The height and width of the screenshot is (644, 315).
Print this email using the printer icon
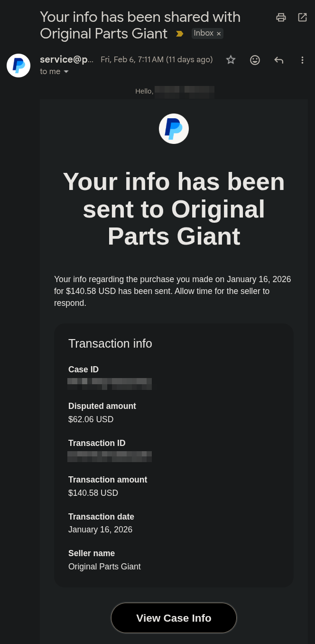[x=281, y=18]
